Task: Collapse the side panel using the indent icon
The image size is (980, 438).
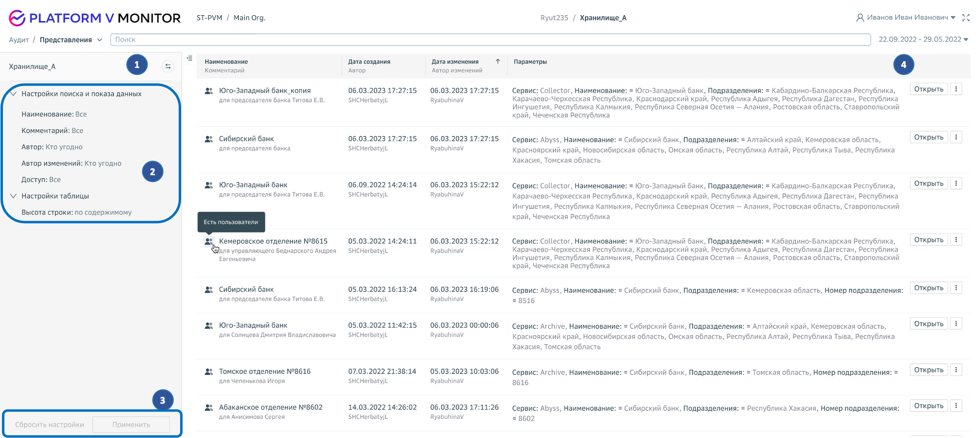Action: 189,58
